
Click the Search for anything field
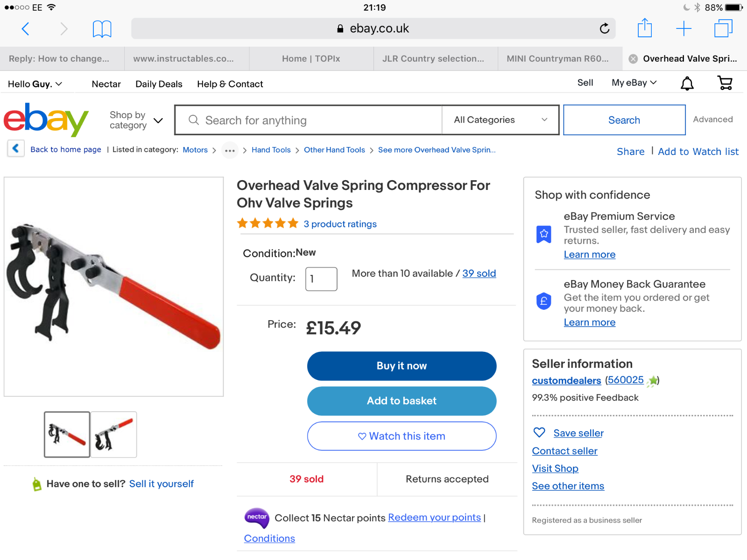coord(308,120)
